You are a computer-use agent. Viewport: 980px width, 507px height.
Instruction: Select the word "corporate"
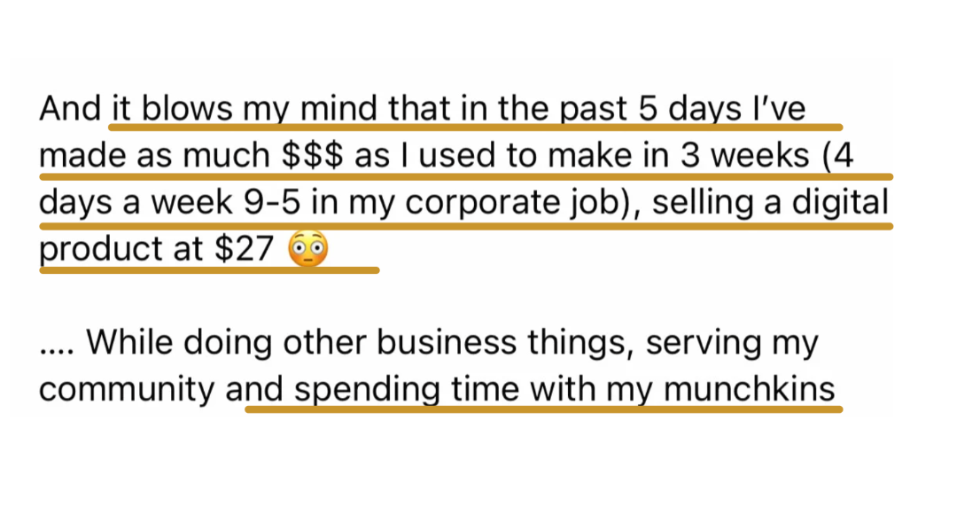click(484, 203)
